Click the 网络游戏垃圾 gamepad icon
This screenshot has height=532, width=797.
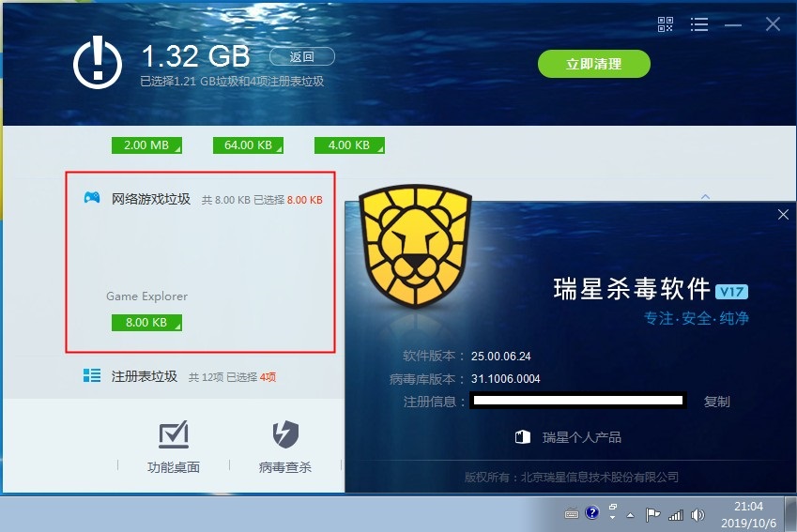coord(92,198)
